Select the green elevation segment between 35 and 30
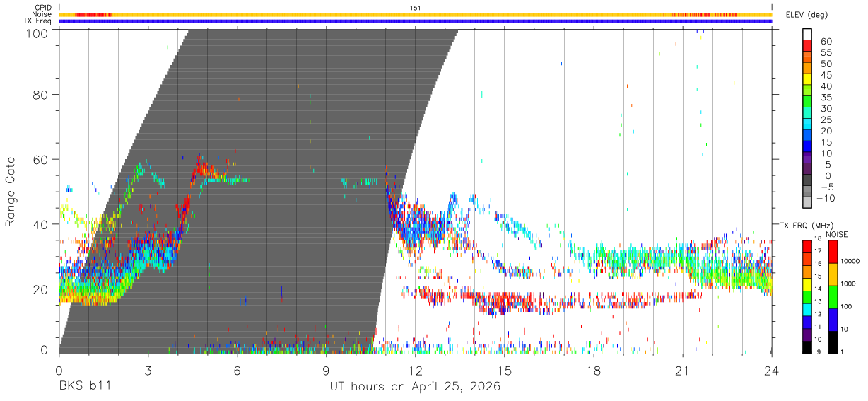Screen dimensions: 868x401 tap(808, 101)
